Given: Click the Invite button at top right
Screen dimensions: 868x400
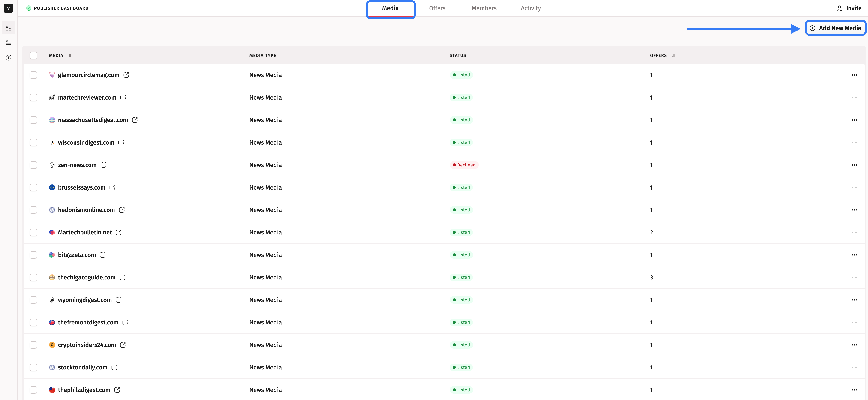Looking at the screenshot, I should pyautogui.click(x=849, y=8).
